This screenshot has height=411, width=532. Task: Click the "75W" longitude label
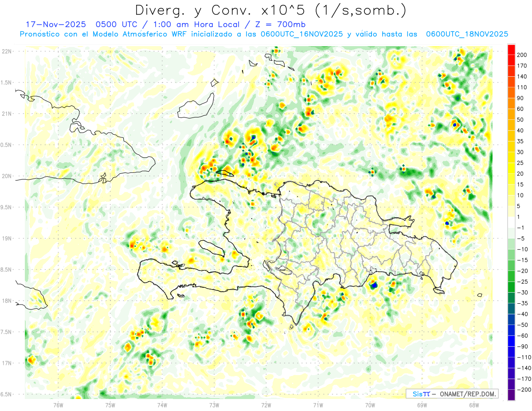110,405
